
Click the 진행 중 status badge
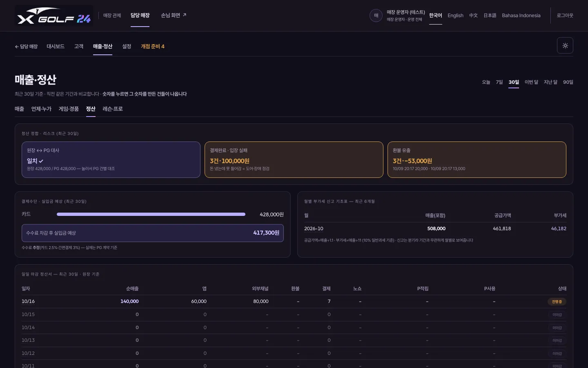tap(557, 302)
